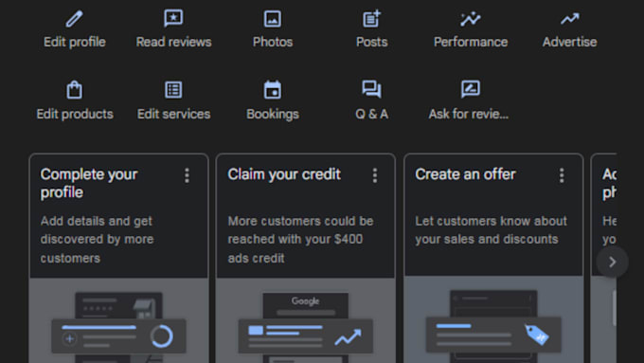Select the Claim your credit card title

[x=284, y=174]
